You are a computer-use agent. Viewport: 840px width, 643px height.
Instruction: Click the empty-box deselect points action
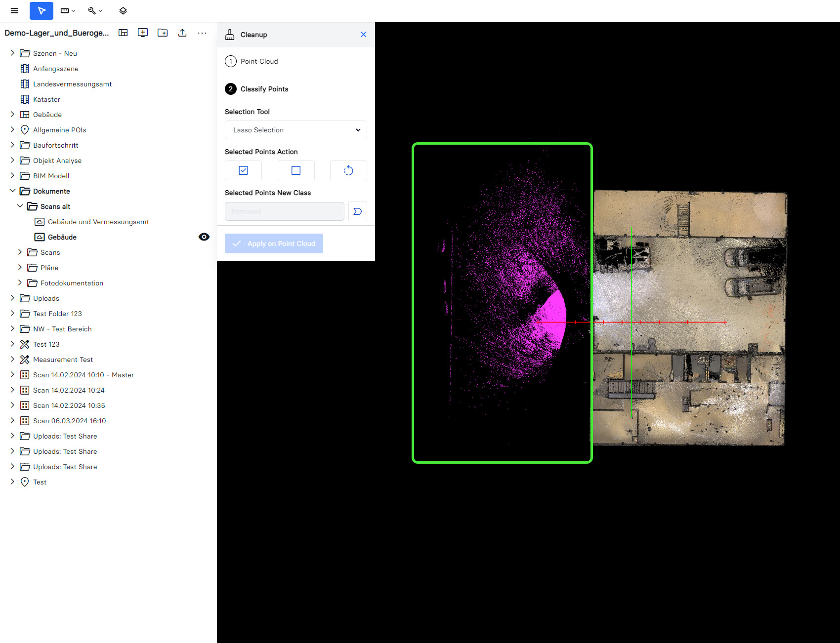(x=296, y=170)
